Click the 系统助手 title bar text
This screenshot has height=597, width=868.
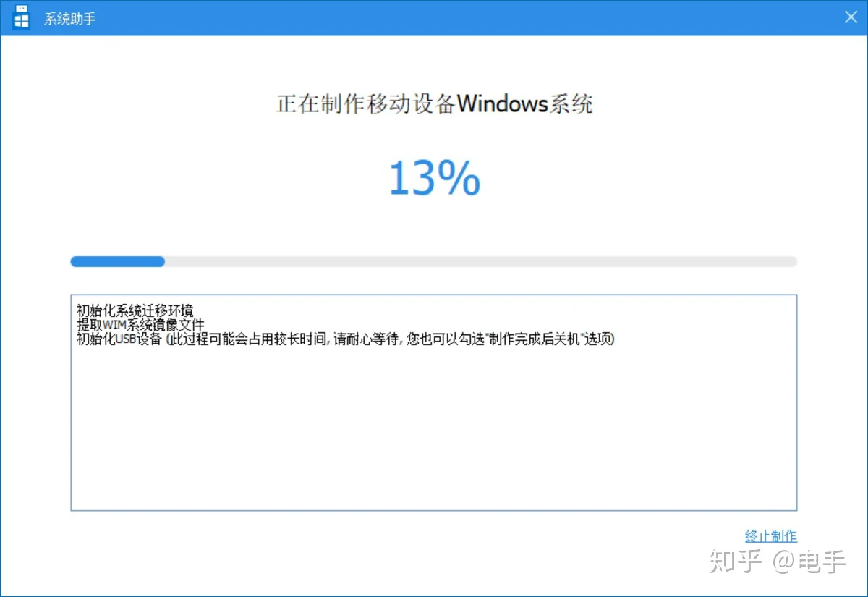coord(70,18)
